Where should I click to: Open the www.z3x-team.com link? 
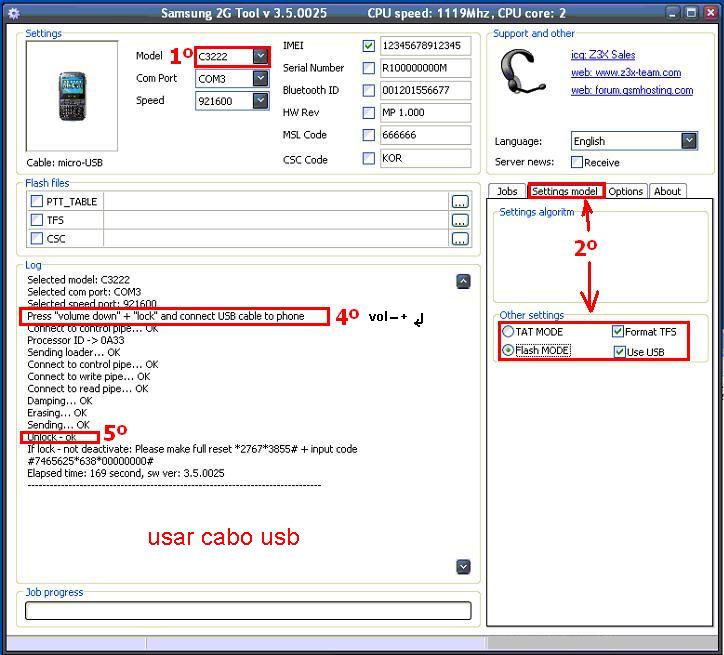coord(626,72)
